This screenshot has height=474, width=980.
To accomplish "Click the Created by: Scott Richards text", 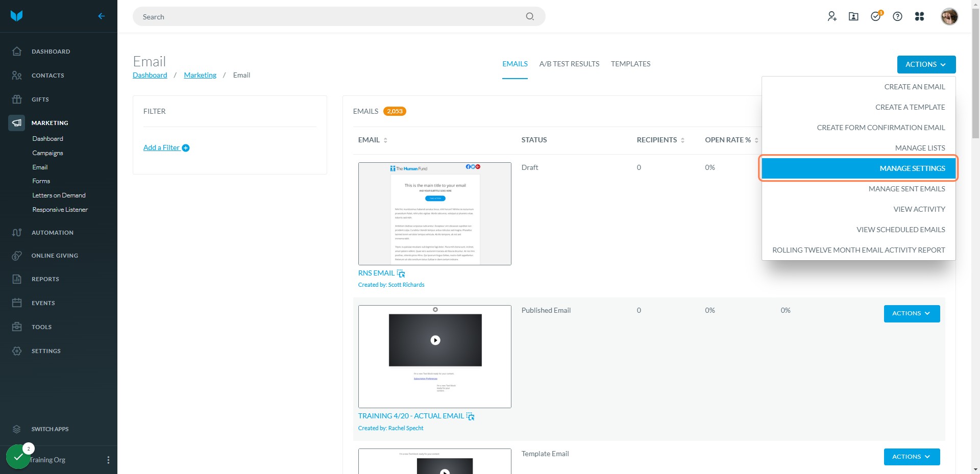I will click(x=391, y=285).
